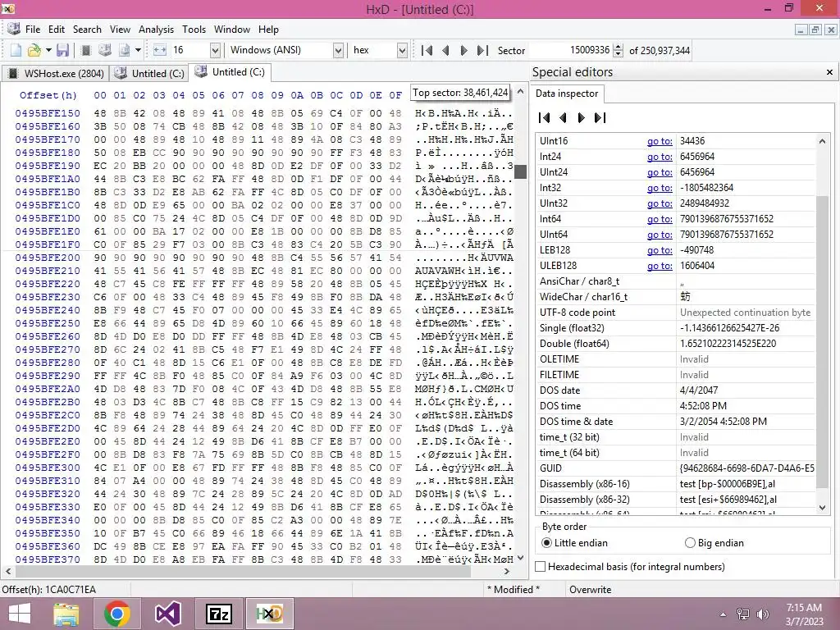This screenshot has height=630, width=840.
Task: Go to first sector in the toolbar
Action: click(x=427, y=50)
